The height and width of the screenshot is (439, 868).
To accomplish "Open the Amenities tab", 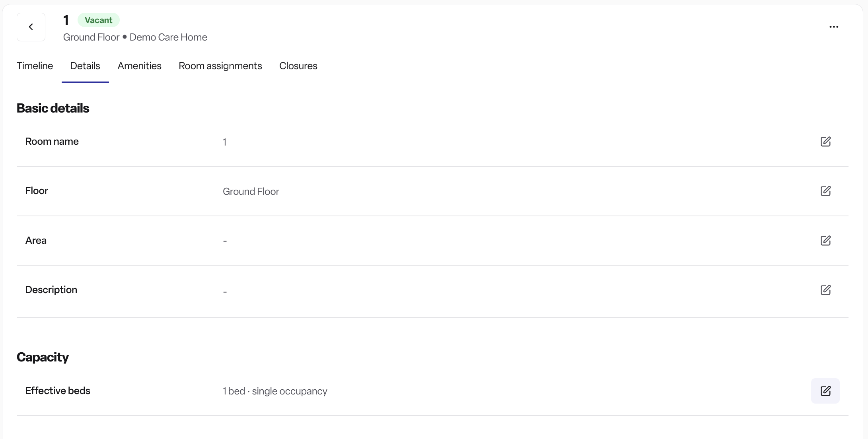I will click(x=139, y=66).
